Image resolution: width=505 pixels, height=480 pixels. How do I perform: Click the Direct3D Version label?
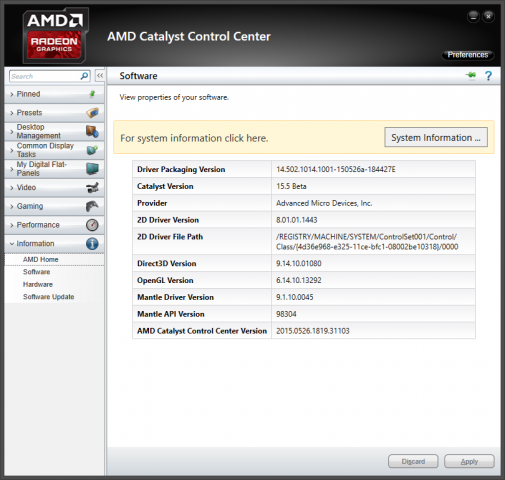tap(167, 264)
